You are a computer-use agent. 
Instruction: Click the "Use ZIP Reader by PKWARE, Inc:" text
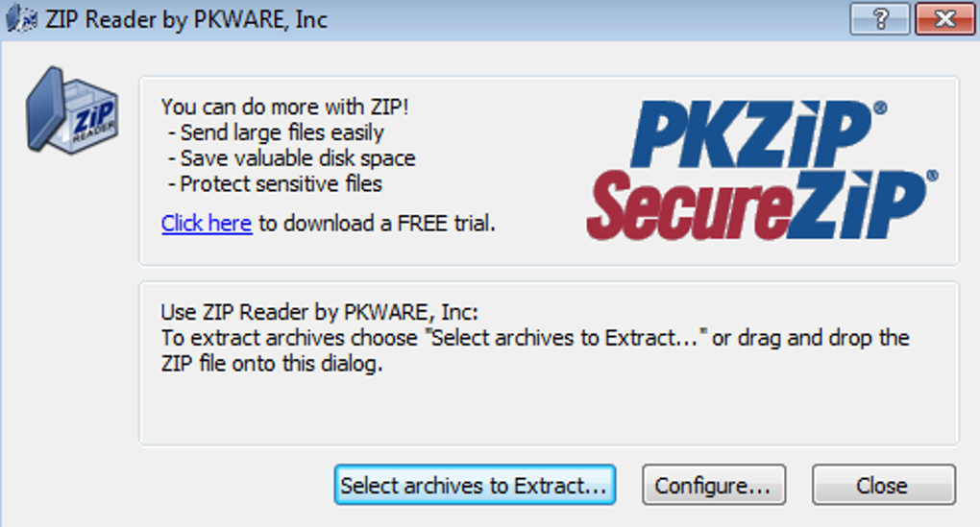coord(319,313)
